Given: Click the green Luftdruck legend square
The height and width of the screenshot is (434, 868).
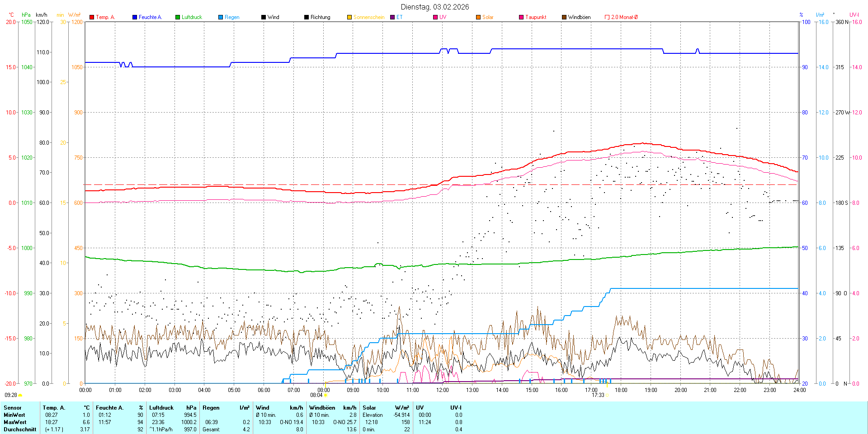Looking at the screenshot, I should 178,17.
